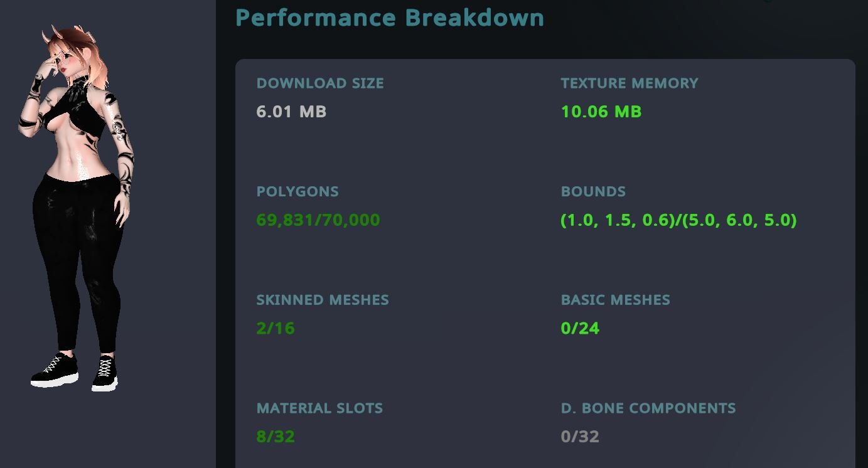Click the 6.01 MB download size value
The width and height of the screenshot is (868, 468).
click(291, 112)
